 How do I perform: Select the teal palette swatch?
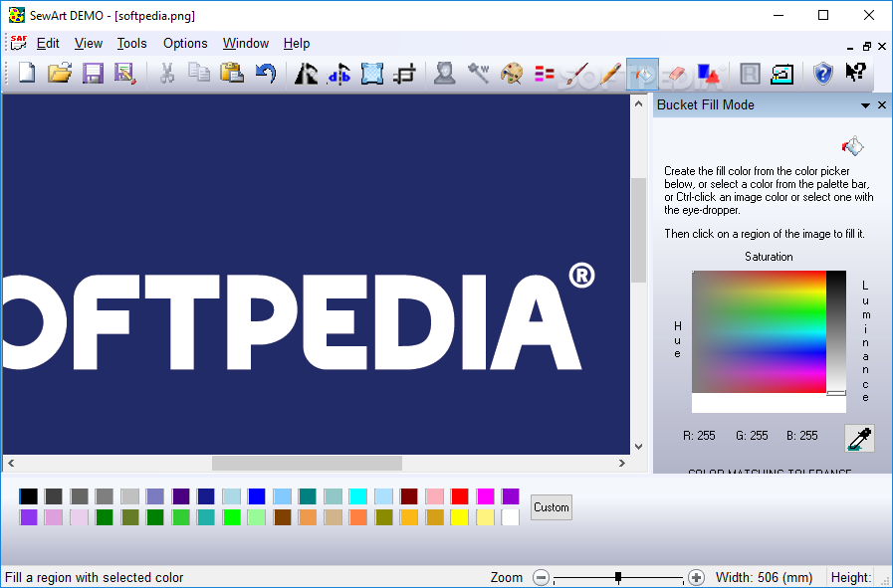(x=307, y=496)
